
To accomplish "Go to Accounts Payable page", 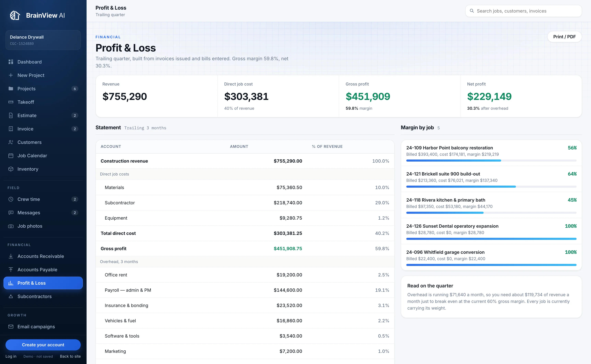I will coord(43,270).
